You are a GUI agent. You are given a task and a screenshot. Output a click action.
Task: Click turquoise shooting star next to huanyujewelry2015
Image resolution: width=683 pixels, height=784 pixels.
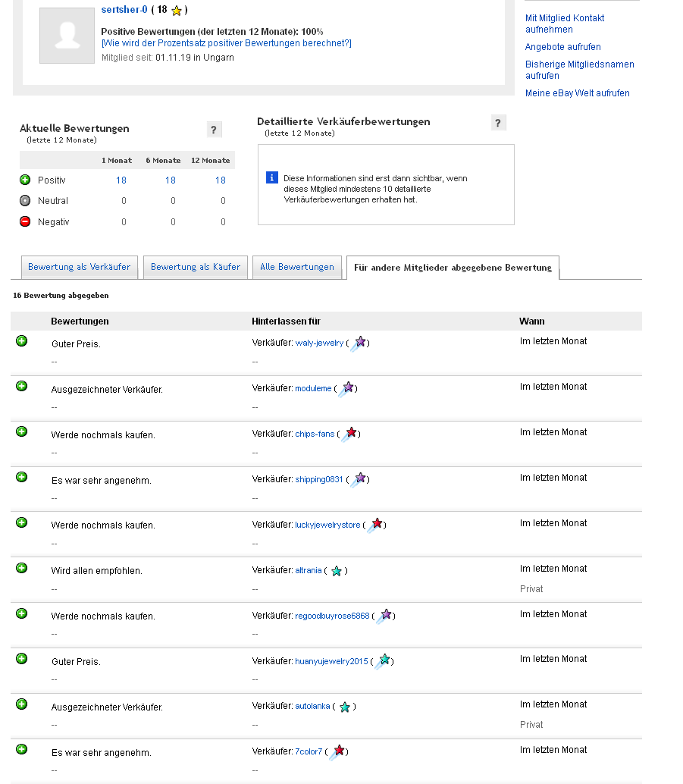[x=383, y=662]
